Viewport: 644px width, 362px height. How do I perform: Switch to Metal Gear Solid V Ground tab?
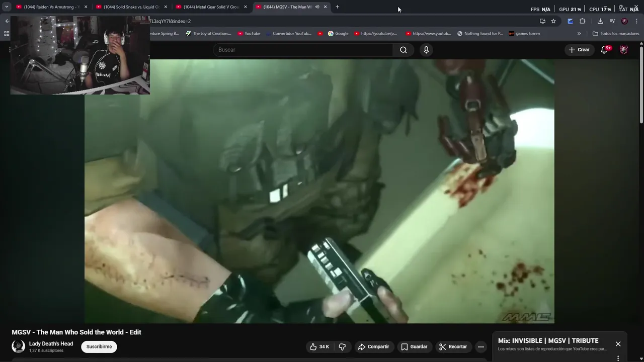click(x=211, y=7)
